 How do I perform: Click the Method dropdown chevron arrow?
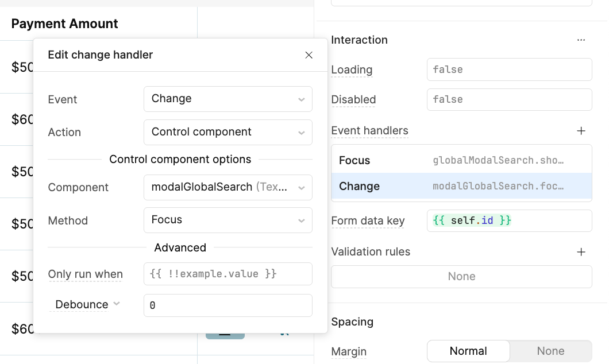pyautogui.click(x=302, y=220)
